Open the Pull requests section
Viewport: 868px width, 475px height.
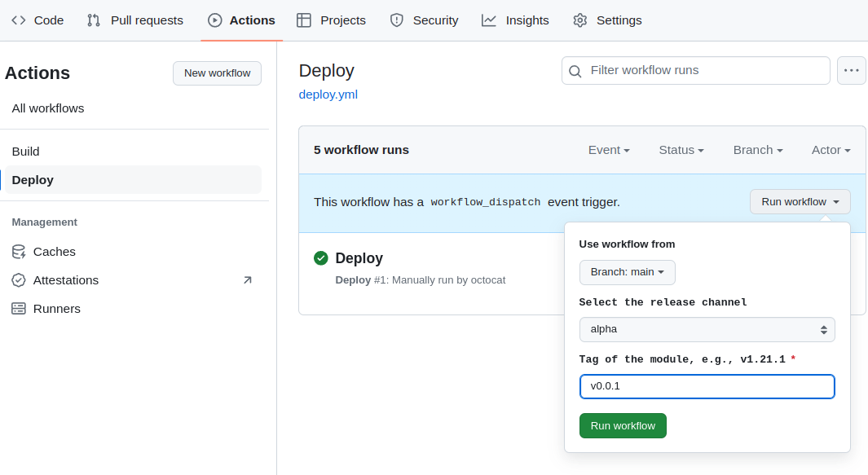click(134, 20)
